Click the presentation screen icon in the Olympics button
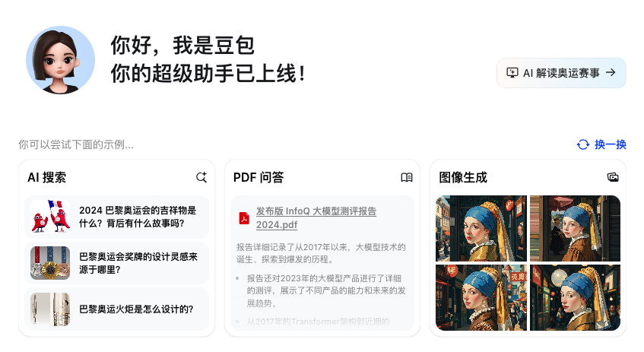This screenshot has height=352, width=644. click(x=512, y=73)
